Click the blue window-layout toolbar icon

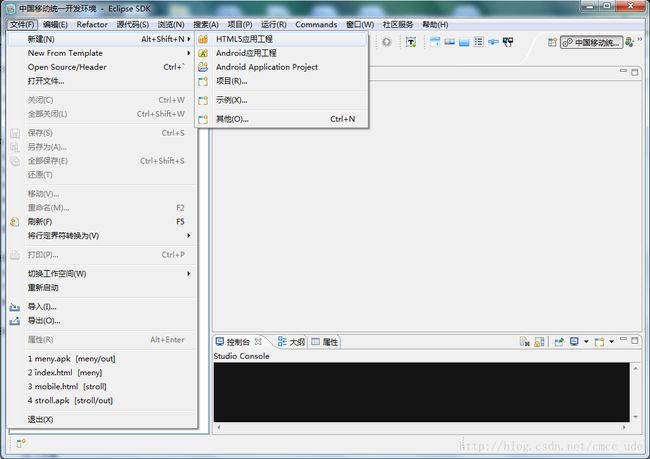pos(435,42)
